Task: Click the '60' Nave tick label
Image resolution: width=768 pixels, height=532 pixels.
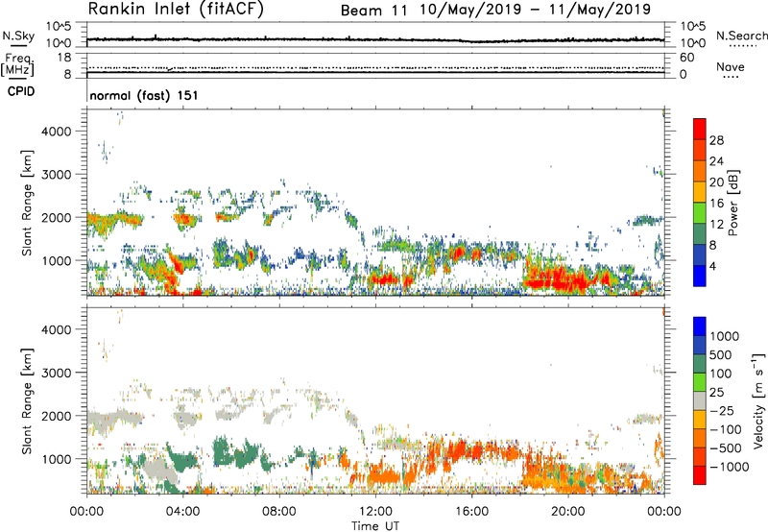Action: (x=686, y=58)
